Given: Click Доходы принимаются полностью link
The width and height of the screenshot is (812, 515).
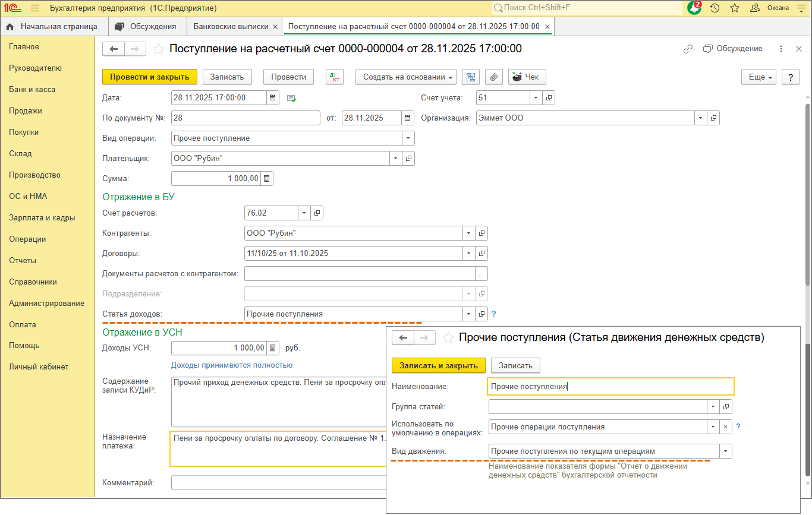Looking at the screenshot, I should [232, 365].
